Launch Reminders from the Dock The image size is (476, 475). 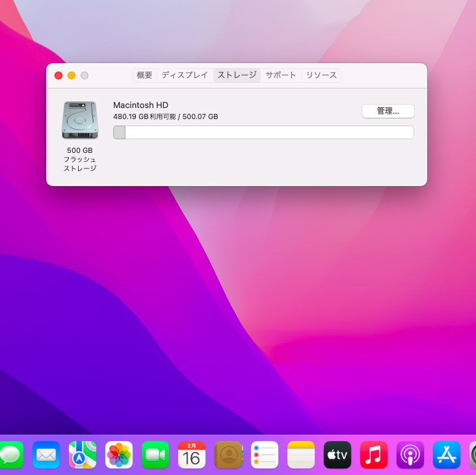tap(265, 455)
